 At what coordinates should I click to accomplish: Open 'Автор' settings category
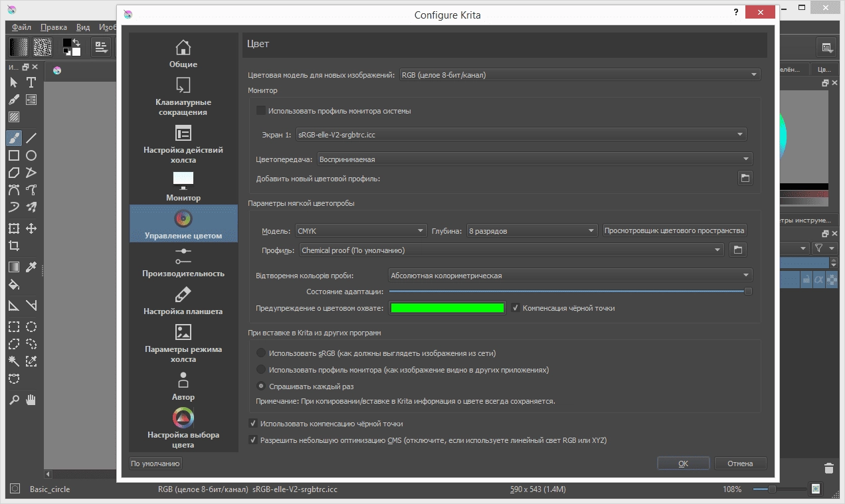pyautogui.click(x=183, y=386)
